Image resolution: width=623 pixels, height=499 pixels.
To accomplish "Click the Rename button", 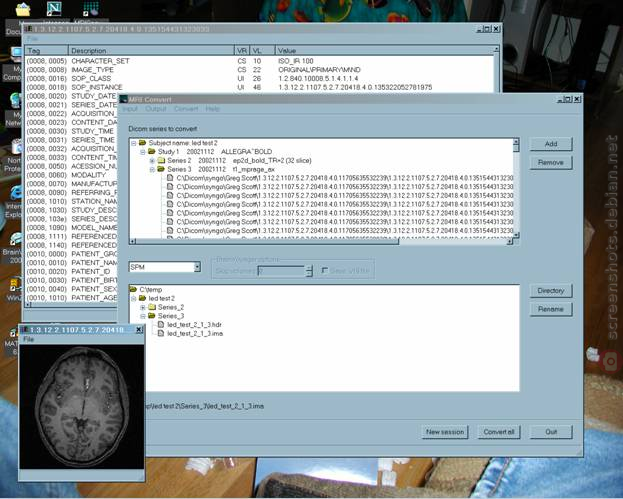I will pos(551,309).
